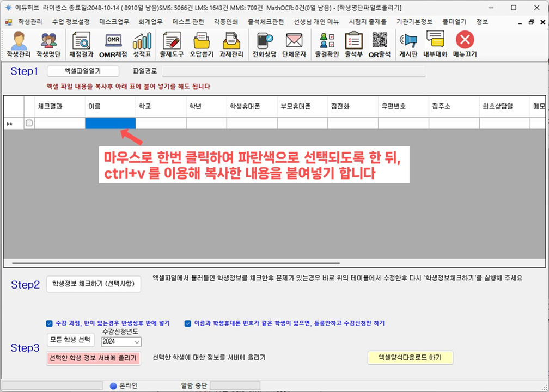Screen dimensions: 549x392
Task: Open the 출석체크관련 menu
Action: (265, 22)
